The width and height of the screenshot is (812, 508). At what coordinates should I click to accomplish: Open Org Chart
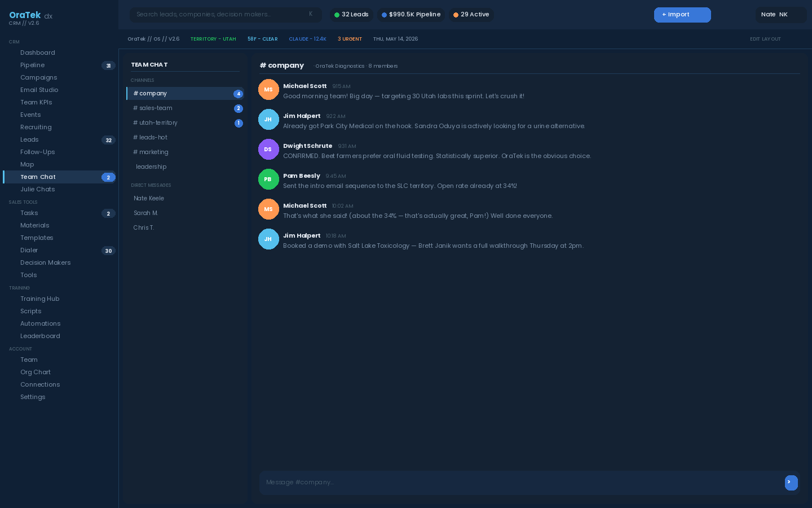[x=59, y=373]
